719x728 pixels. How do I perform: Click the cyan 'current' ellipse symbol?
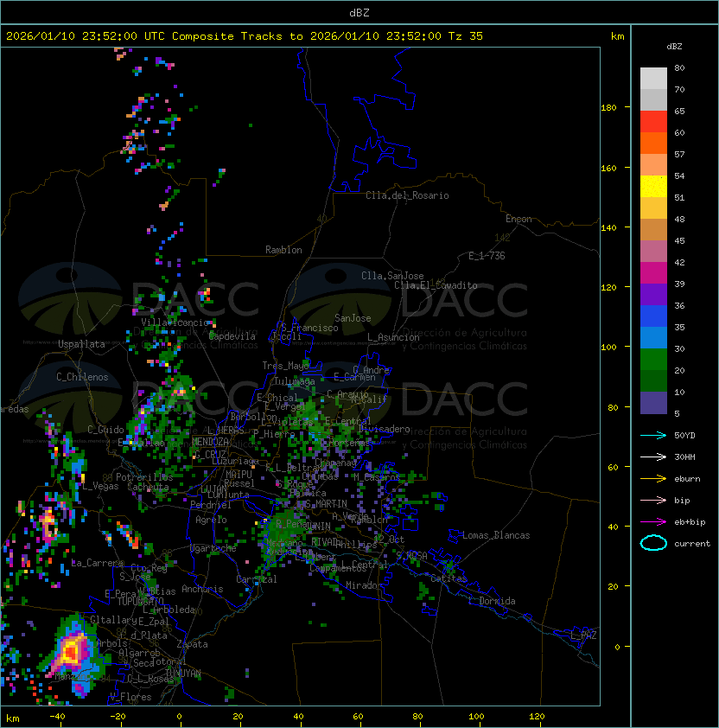click(x=653, y=543)
